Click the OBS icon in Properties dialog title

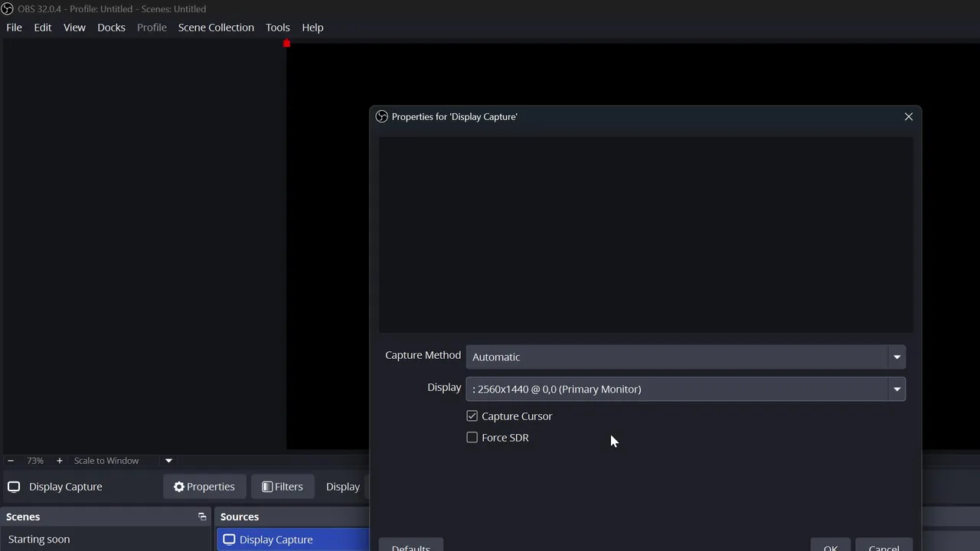(381, 116)
